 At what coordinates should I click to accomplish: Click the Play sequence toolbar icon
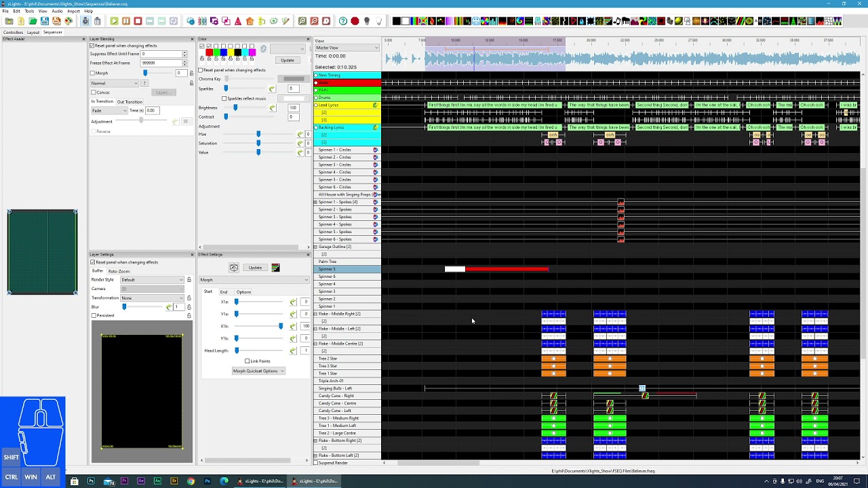[114, 22]
